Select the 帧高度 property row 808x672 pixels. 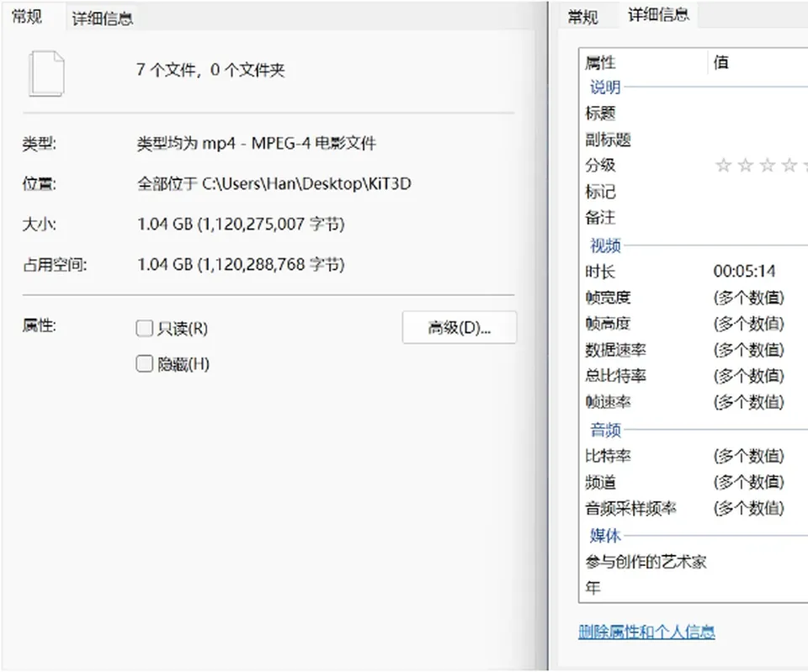[694, 324]
